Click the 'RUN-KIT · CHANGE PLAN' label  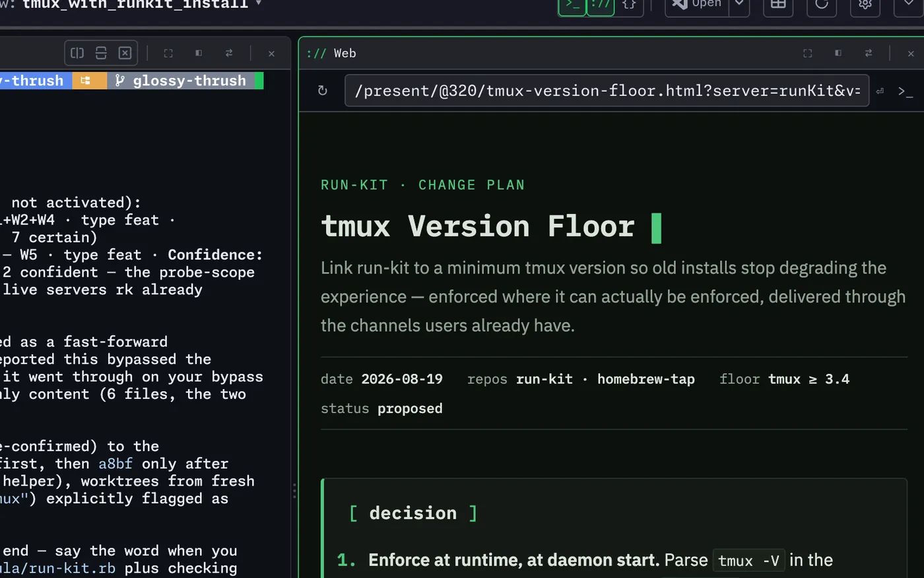pyautogui.click(x=422, y=185)
